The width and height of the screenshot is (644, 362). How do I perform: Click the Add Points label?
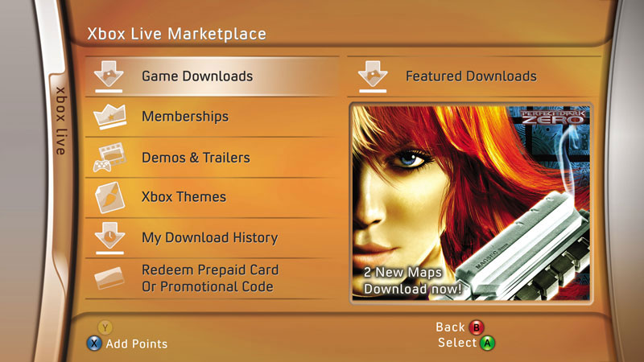coord(137,344)
